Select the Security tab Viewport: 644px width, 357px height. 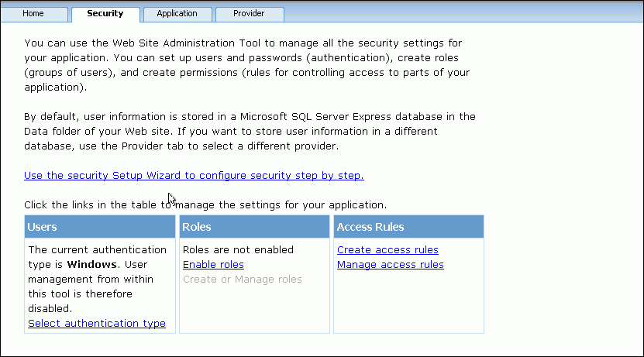pos(105,14)
